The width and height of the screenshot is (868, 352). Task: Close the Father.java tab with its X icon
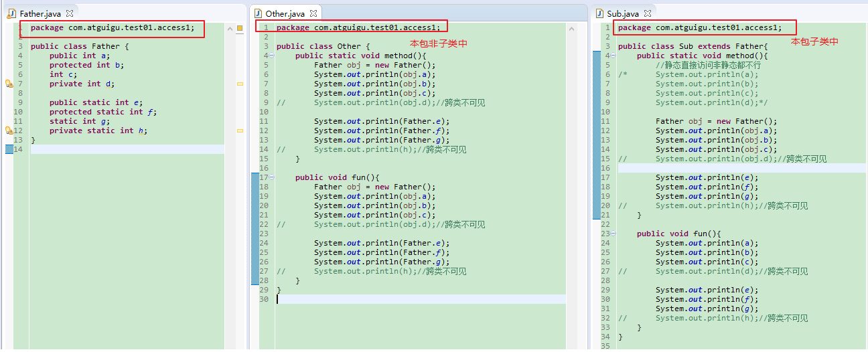point(70,13)
